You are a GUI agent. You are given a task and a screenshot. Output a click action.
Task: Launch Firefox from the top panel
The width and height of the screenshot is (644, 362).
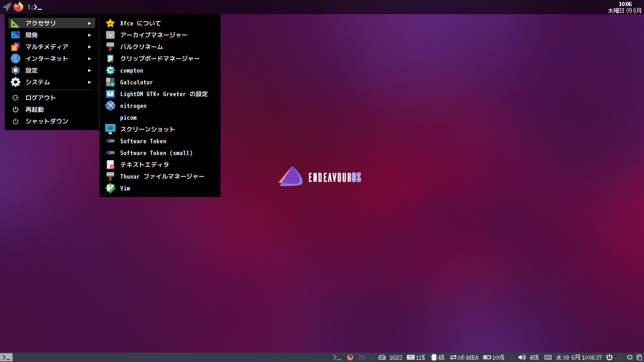pos(18,7)
